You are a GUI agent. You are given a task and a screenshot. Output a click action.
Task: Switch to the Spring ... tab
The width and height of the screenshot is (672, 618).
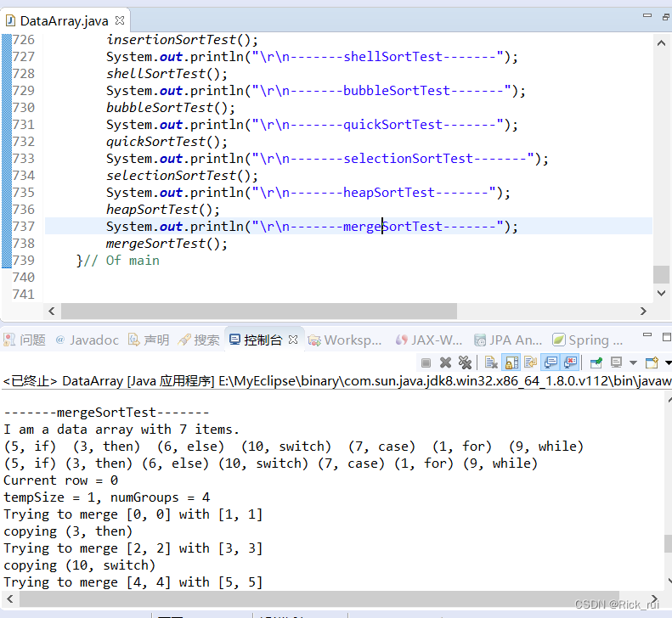588,340
